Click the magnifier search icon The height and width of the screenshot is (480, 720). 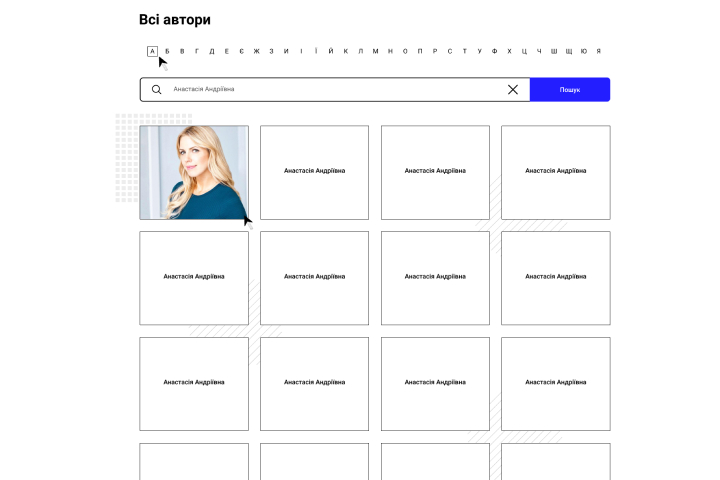click(157, 90)
